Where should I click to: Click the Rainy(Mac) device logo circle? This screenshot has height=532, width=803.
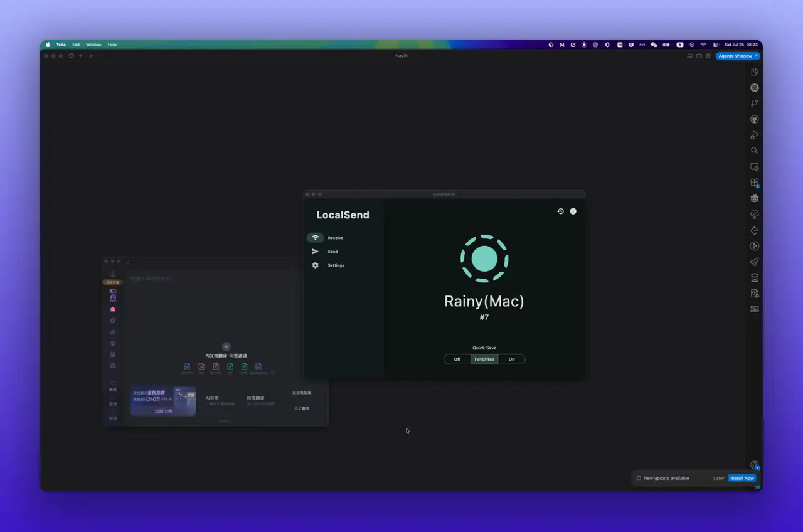(x=484, y=258)
